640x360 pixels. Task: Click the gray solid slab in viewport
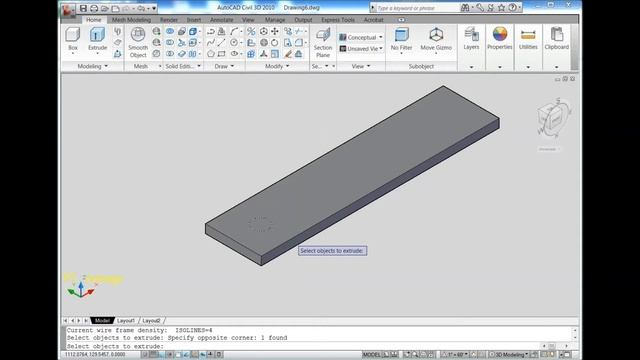(352, 176)
